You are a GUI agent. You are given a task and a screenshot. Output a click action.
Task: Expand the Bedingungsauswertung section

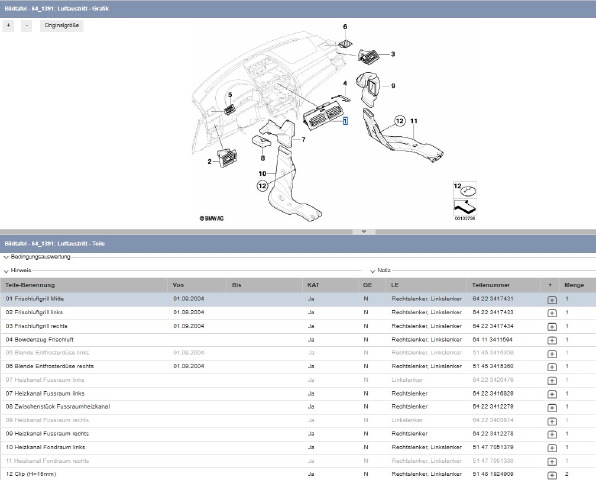(x=37, y=257)
